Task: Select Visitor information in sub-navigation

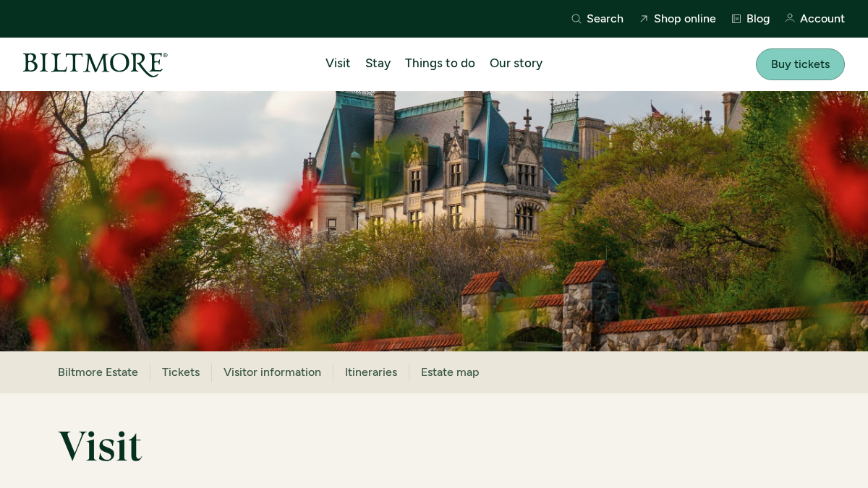Action: click(x=272, y=372)
